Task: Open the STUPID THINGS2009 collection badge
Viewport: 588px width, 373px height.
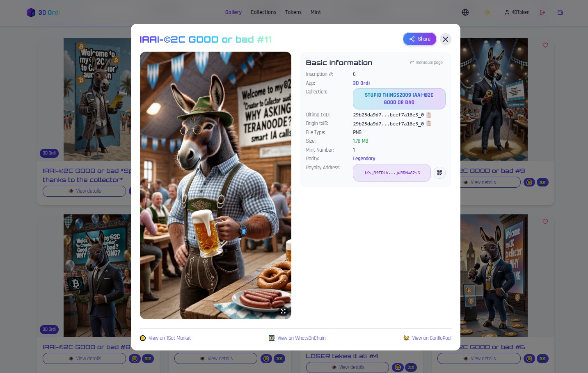Action: coord(399,99)
